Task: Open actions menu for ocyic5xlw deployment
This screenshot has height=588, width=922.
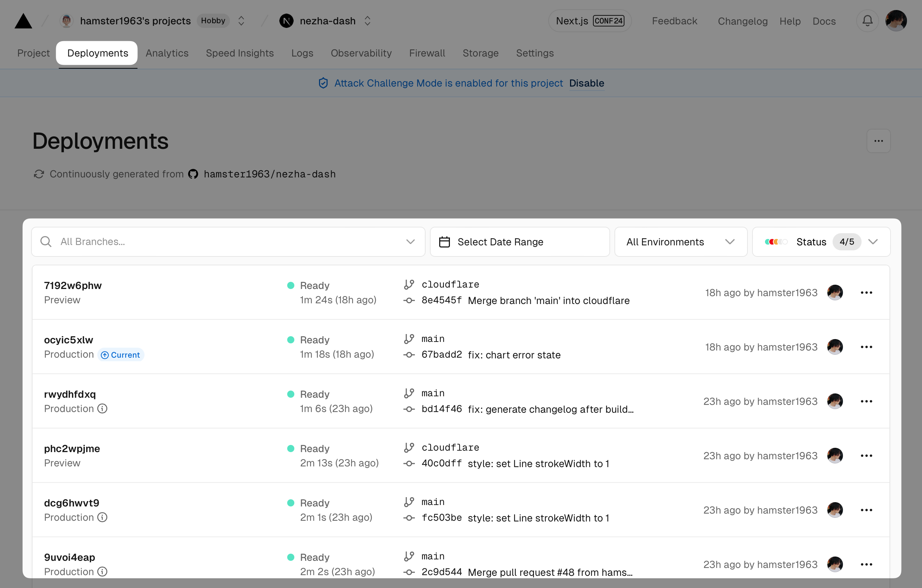Action: [x=866, y=347]
